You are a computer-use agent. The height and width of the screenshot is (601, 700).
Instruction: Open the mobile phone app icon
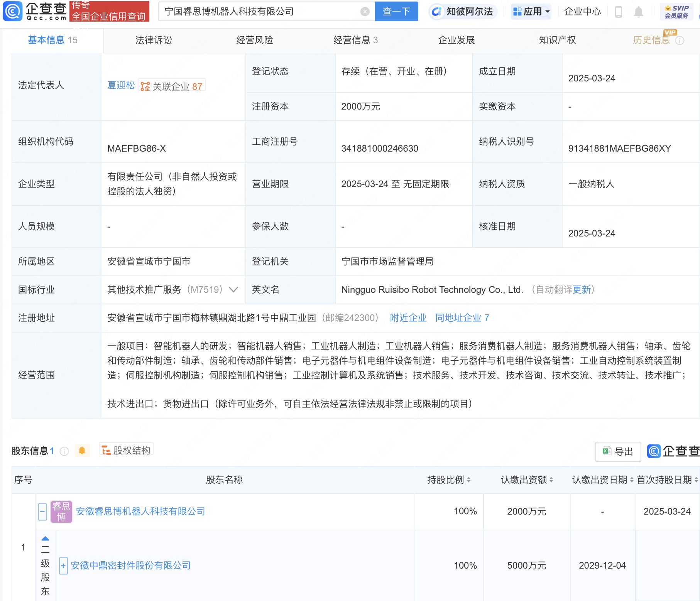point(618,12)
